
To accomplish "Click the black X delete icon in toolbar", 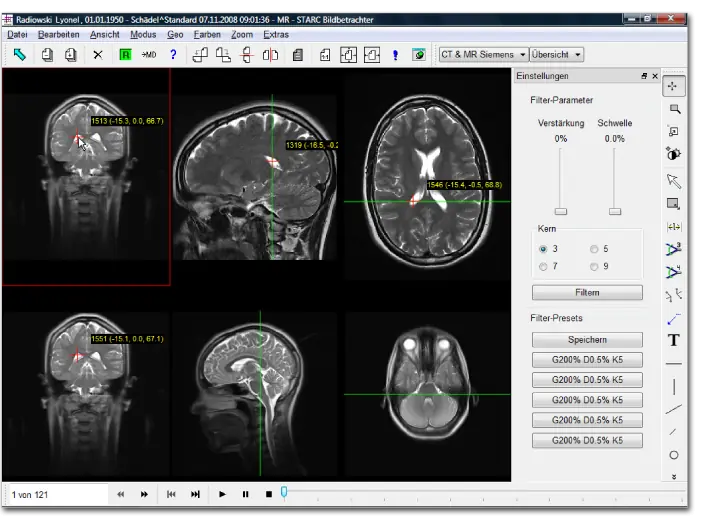I will 98,55.
